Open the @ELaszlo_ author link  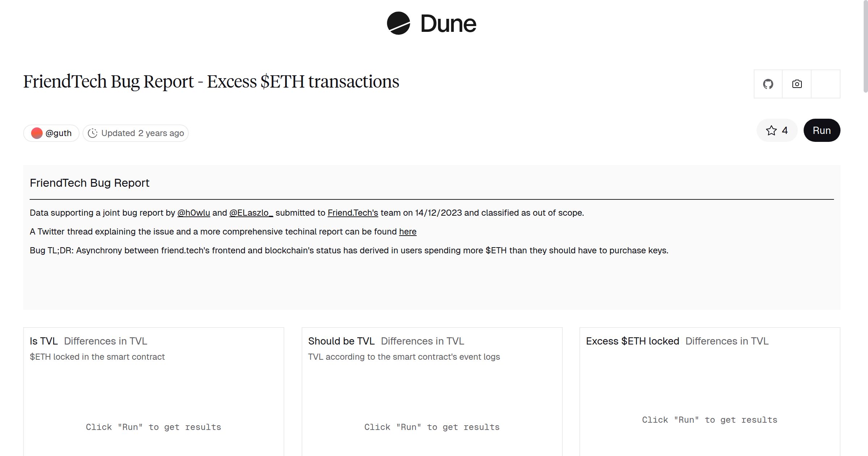pos(251,213)
